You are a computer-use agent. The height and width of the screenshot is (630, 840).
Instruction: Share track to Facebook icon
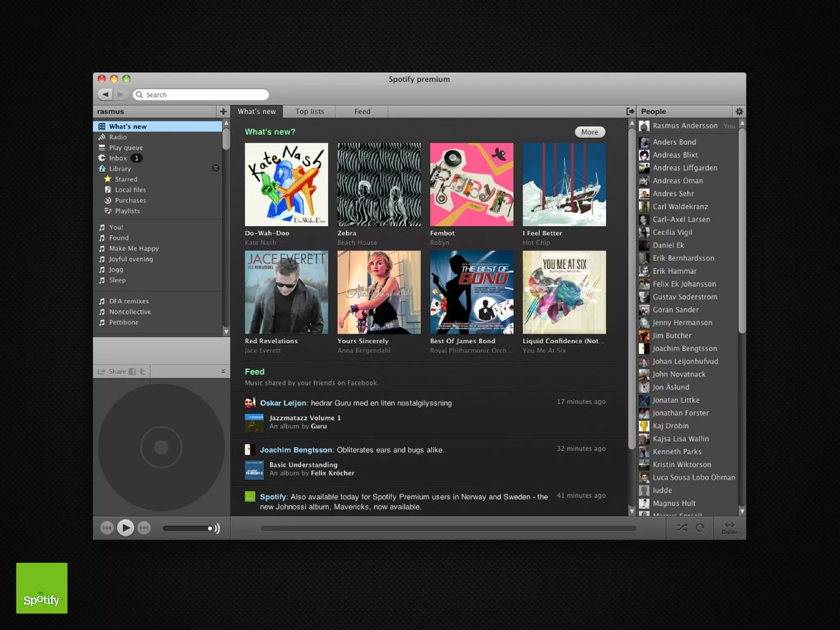(x=132, y=372)
